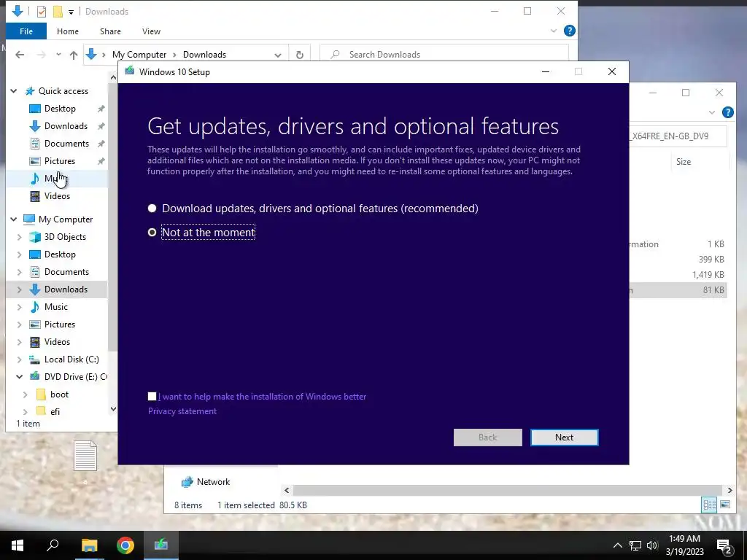Expand the Documents node under My Computer
The image size is (747, 560).
(x=20, y=272)
